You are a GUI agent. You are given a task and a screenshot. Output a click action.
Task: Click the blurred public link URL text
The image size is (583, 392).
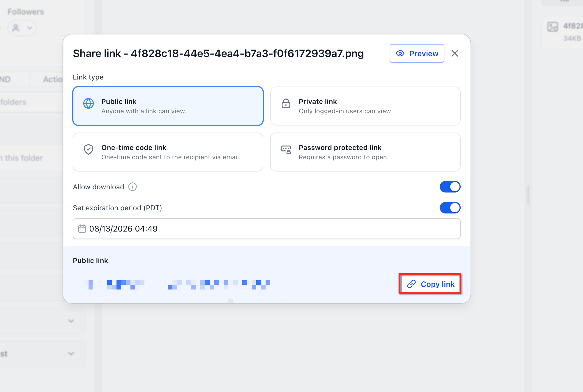pos(175,285)
